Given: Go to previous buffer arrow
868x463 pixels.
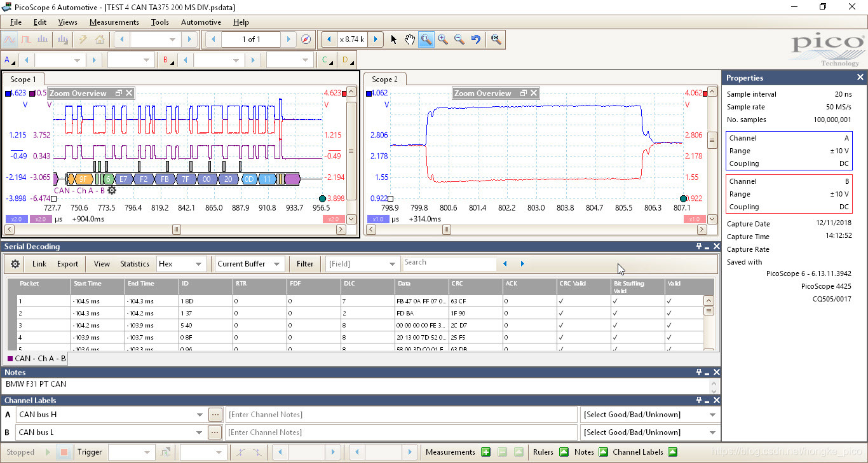Looking at the screenshot, I should pos(213,39).
